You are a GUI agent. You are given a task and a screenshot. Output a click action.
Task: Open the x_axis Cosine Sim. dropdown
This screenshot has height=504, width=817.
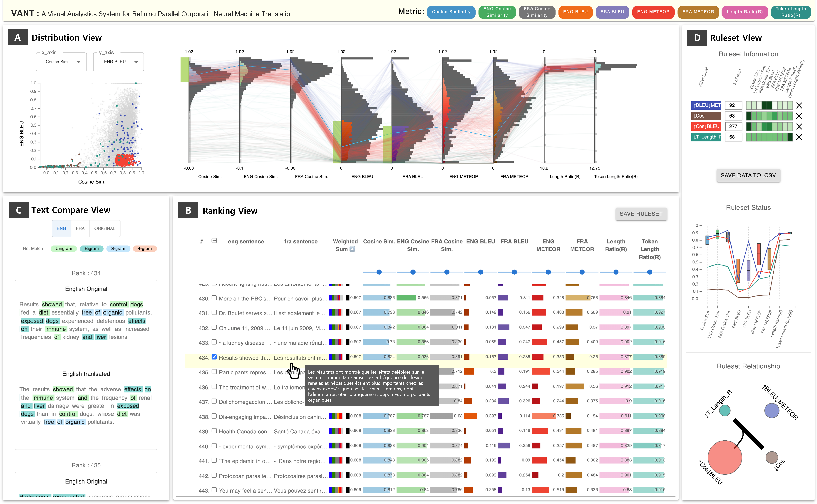tap(61, 62)
